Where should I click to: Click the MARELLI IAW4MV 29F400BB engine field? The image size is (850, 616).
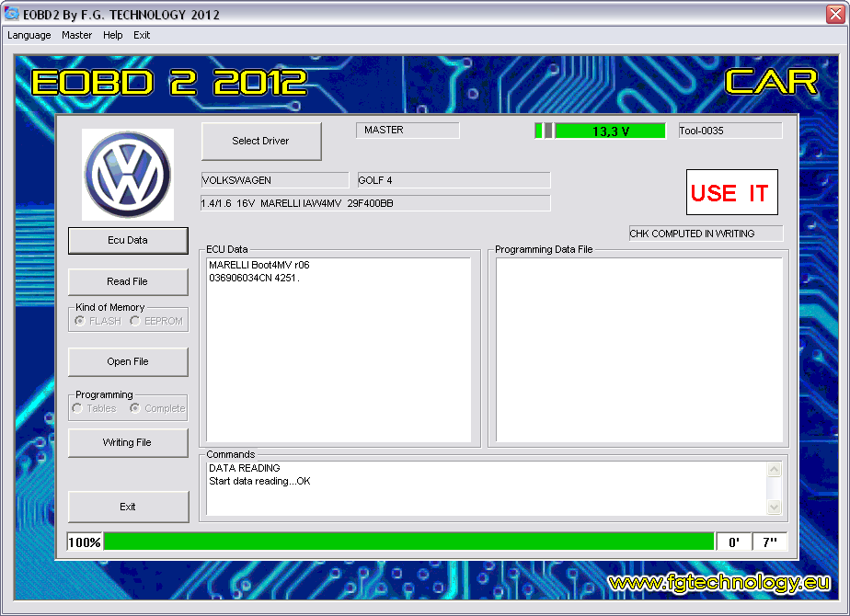375,203
